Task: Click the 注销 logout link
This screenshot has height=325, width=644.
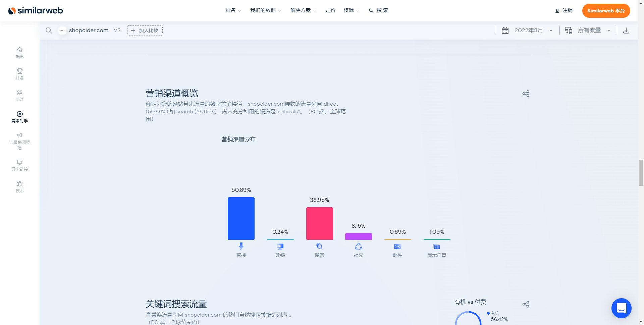Action: (x=568, y=10)
